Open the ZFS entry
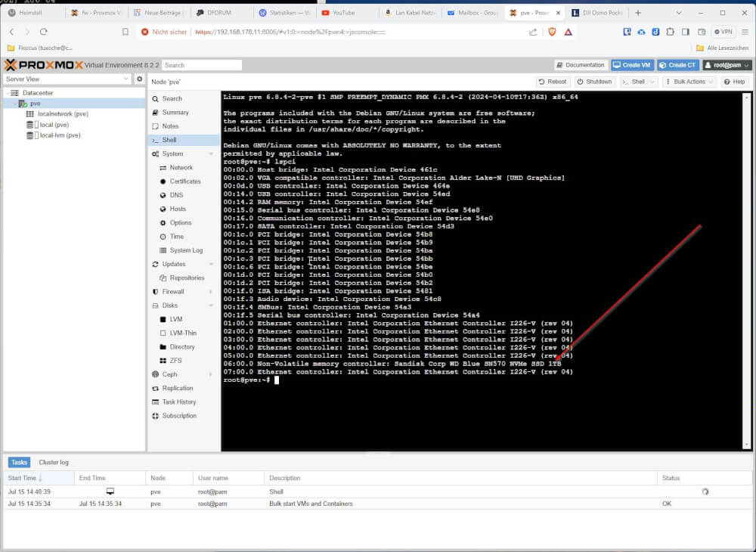Screen dimensions: 756x552 [175, 360]
